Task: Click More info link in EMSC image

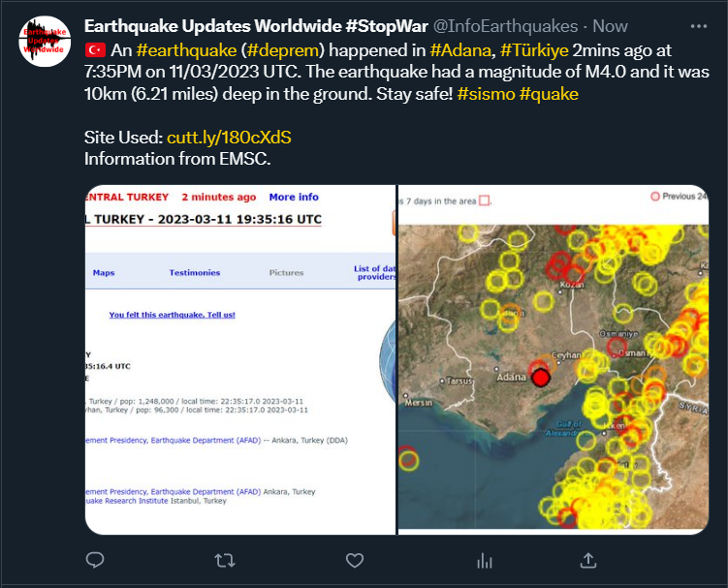Action: pos(294,197)
